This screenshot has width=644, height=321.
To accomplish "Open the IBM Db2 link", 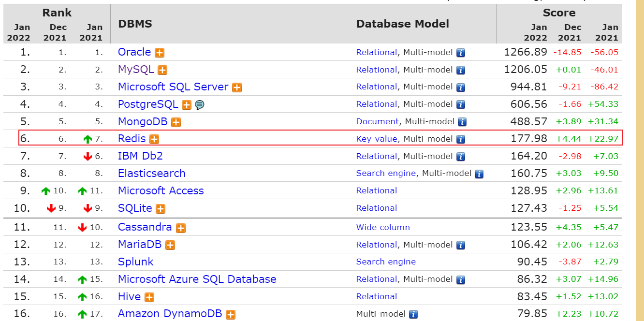I will pos(140,156).
